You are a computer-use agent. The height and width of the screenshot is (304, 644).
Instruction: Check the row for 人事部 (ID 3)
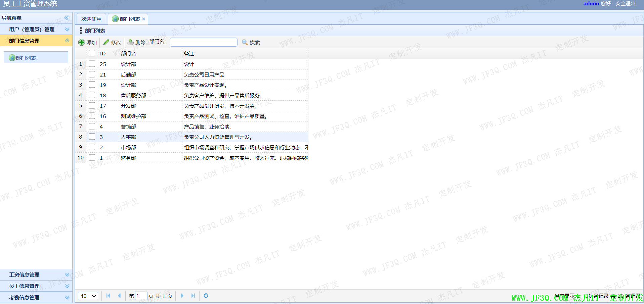point(92,137)
